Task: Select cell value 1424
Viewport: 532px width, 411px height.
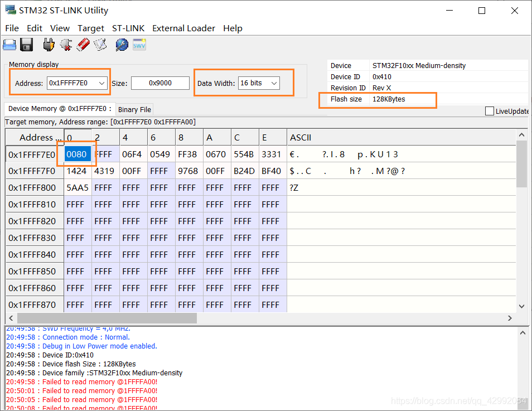Action: pos(78,171)
